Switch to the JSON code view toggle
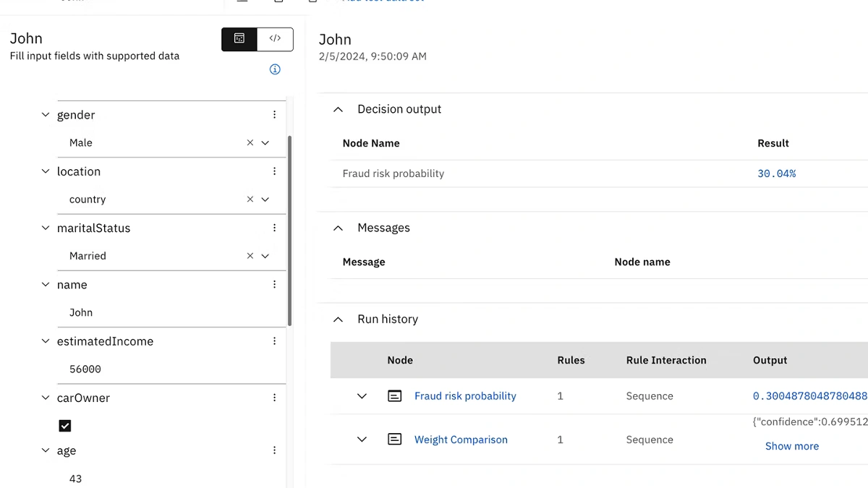 pos(275,39)
